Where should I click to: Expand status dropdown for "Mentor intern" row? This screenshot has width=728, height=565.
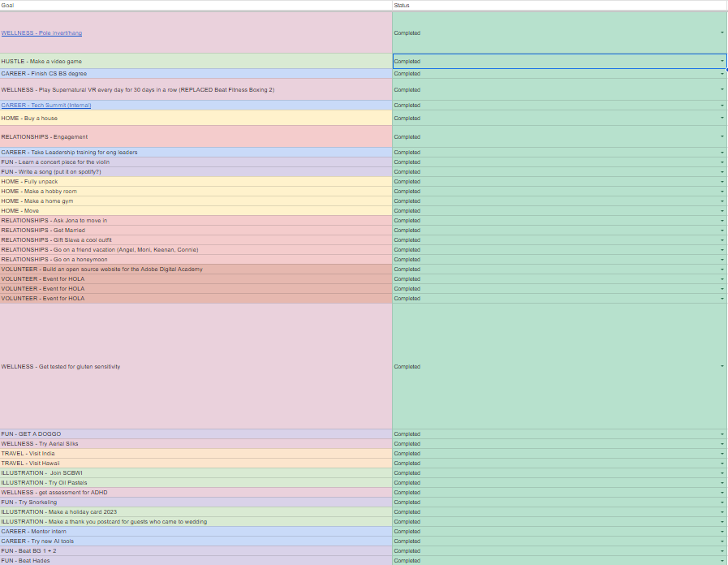722,532
